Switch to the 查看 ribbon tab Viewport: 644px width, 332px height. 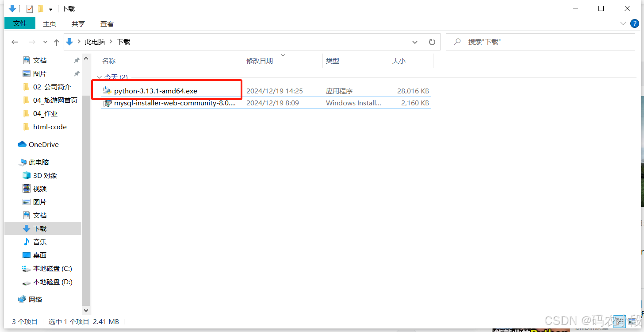click(x=107, y=23)
